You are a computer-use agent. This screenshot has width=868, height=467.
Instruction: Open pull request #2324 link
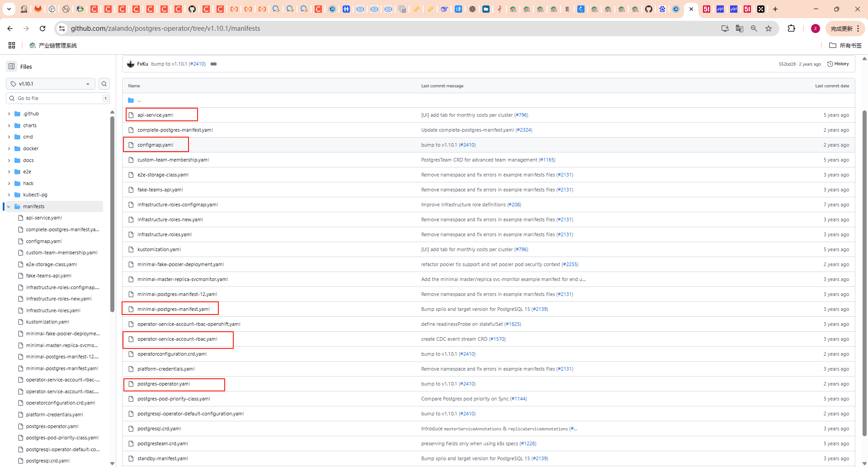(524, 130)
